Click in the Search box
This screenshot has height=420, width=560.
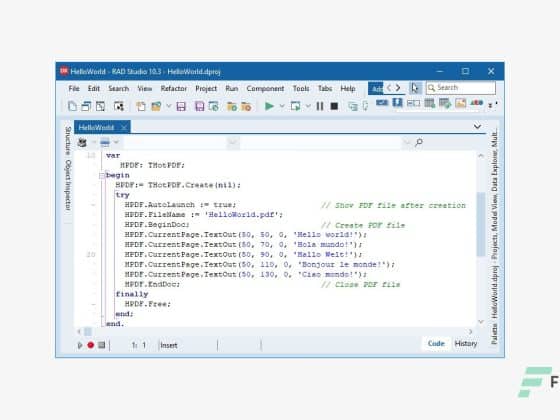(x=461, y=88)
